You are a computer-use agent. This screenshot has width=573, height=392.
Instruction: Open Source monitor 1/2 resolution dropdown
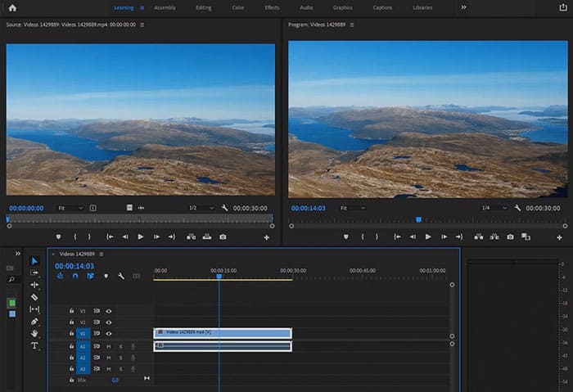click(x=201, y=208)
